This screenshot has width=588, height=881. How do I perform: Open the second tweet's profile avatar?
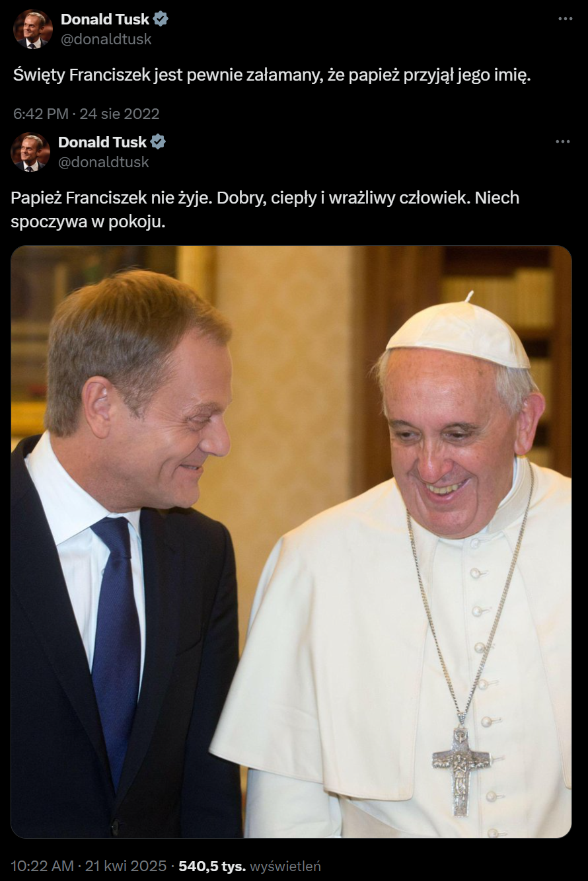pyautogui.click(x=30, y=152)
